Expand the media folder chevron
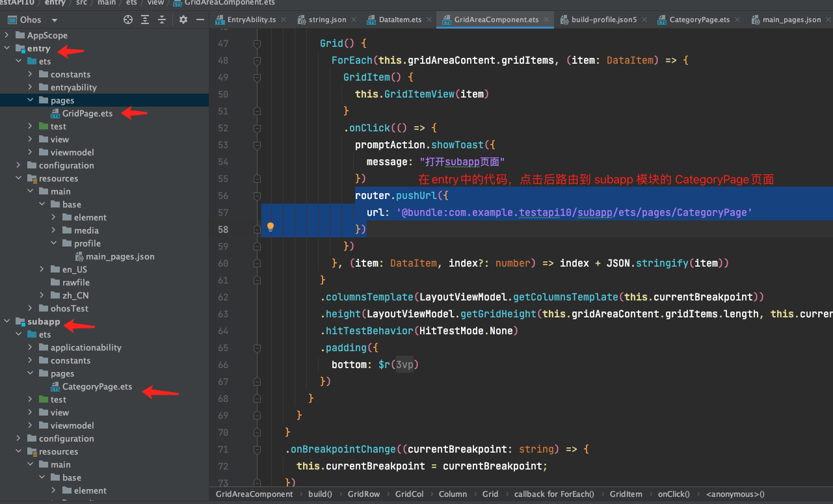 coord(54,230)
